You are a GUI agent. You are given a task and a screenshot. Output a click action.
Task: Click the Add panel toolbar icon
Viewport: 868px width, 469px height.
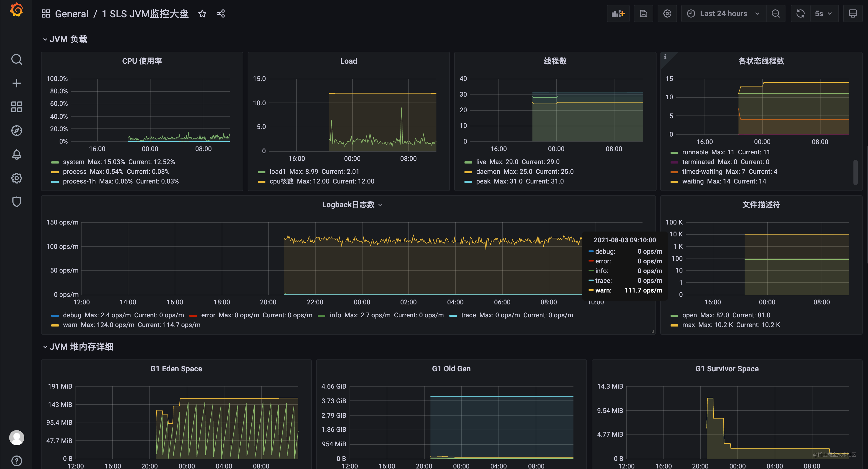tap(618, 13)
